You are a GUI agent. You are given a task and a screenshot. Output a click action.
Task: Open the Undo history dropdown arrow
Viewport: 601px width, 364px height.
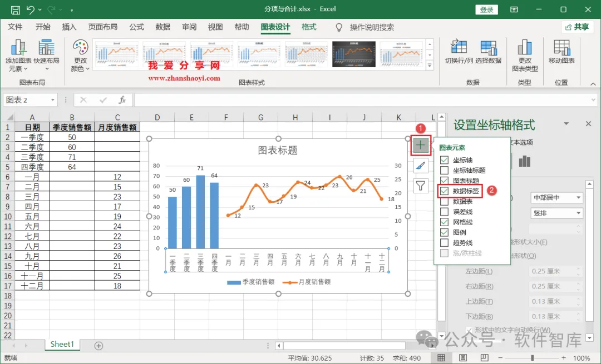[x=40, y=10]
